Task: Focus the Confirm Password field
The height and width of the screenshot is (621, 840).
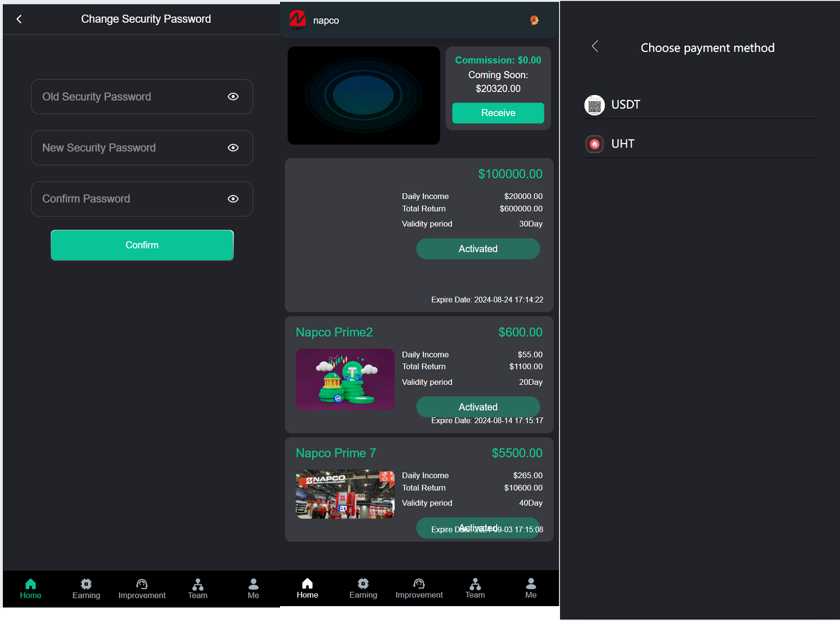Action: point(142,199)
